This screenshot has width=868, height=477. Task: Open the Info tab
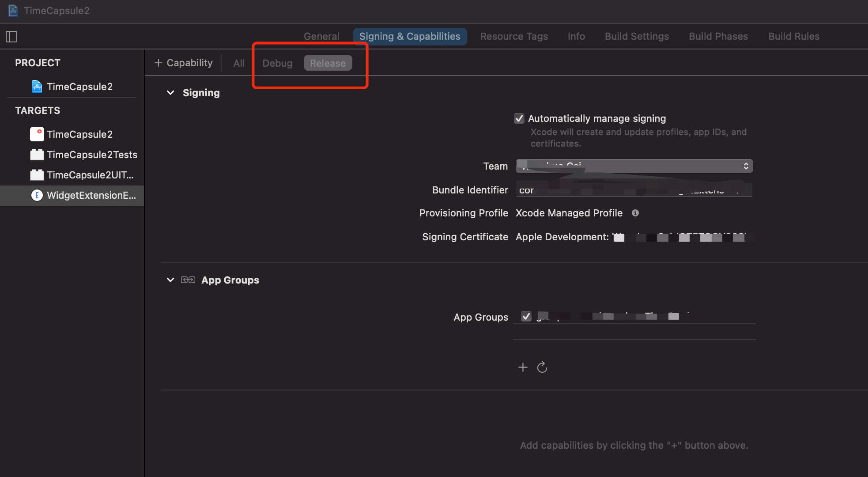click(x=576, y=36)
